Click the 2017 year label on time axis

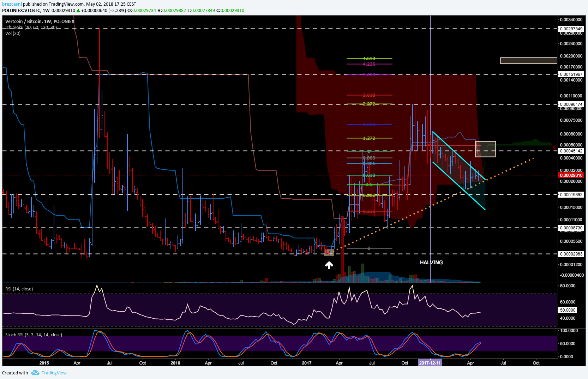(x=307, y=363)
